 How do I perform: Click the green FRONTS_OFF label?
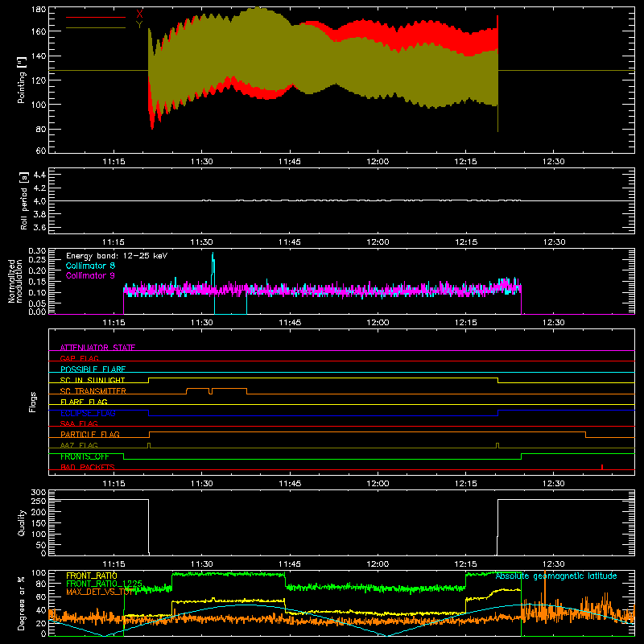85,456
